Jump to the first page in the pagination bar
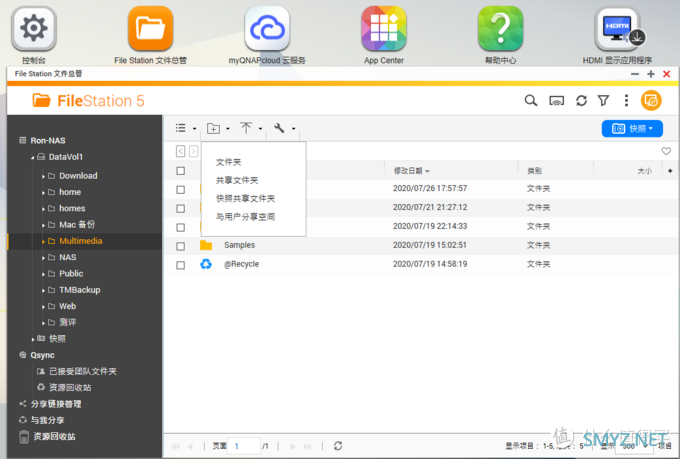 coord(175,446)
